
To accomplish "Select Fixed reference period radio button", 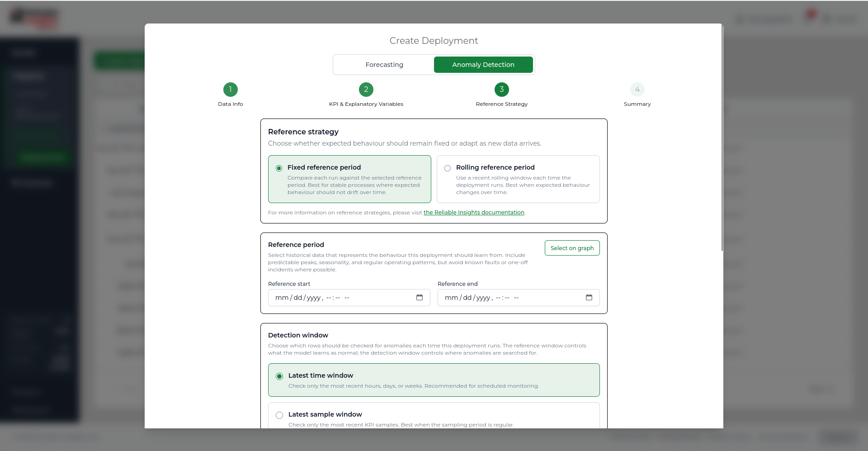I will click(x=279, y=168).
